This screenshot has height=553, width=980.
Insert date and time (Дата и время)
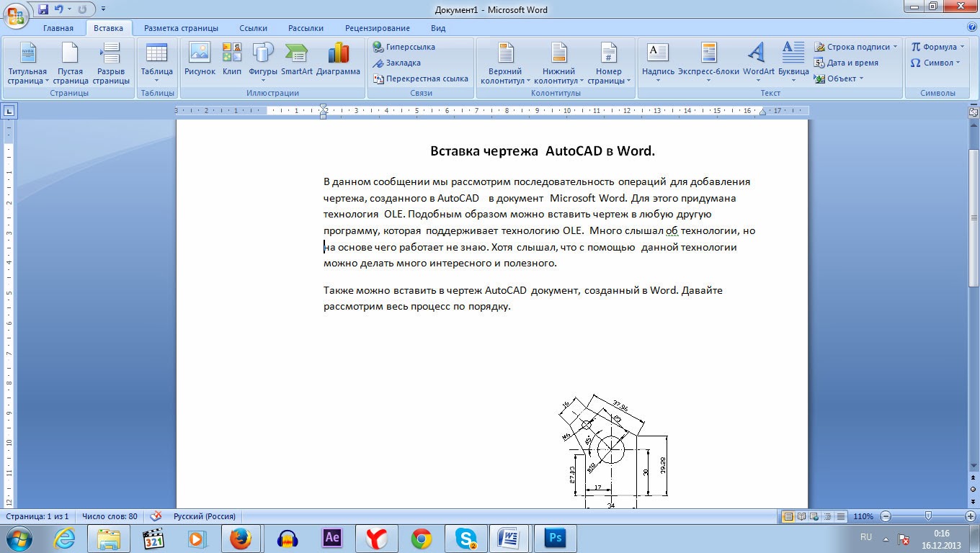[x=847, y=63]
